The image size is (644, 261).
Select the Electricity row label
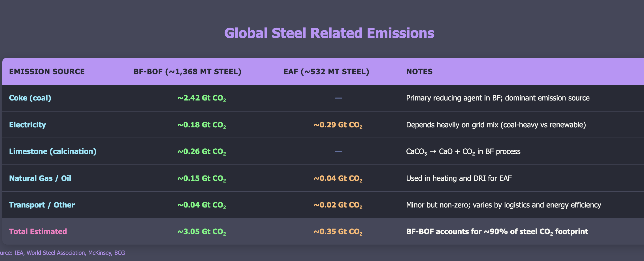click(27, 125)
